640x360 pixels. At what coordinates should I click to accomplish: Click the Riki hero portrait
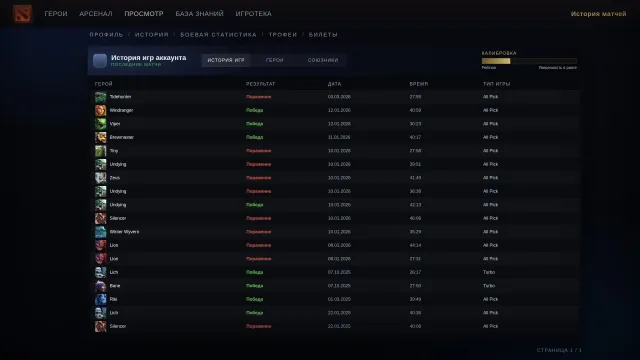pyautogui.click(x=100, y=300)
